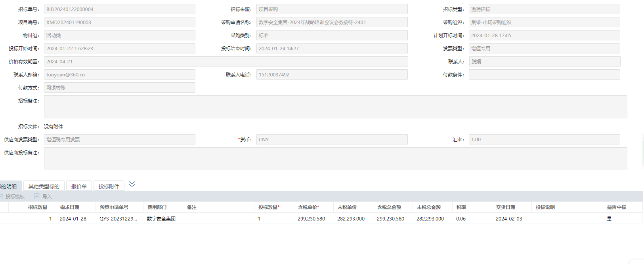Viewport: 644px width, 264px height.
Task: Select the 交货日期 cell 2024-02-03
Action: tap(509, 219)
